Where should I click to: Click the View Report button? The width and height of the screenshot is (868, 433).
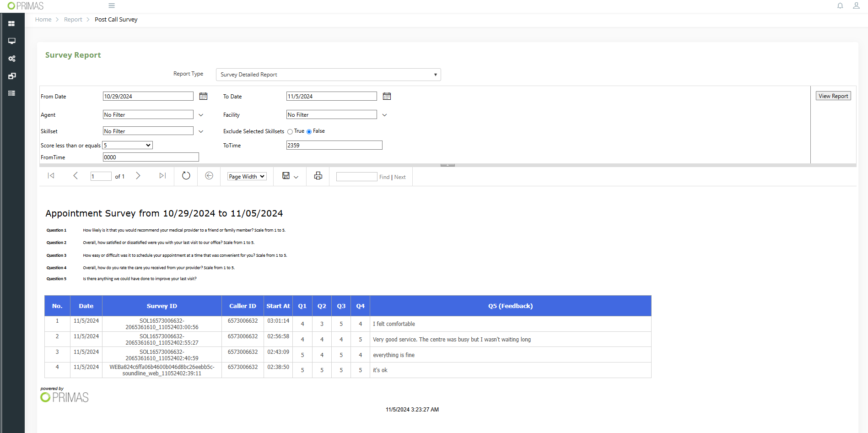(833, 96)
